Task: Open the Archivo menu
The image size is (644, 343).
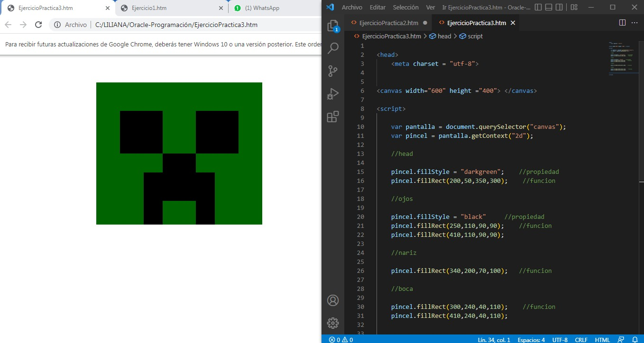Action: click(352, 7)
